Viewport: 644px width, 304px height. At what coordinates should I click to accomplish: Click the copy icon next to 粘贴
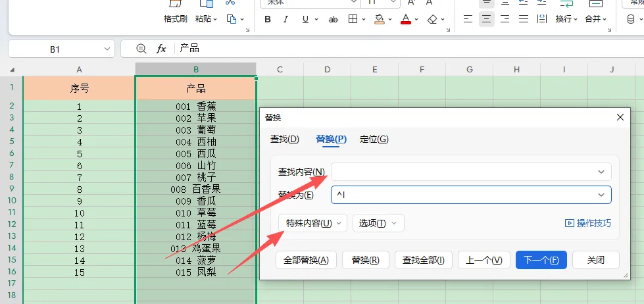pos(232,19)
